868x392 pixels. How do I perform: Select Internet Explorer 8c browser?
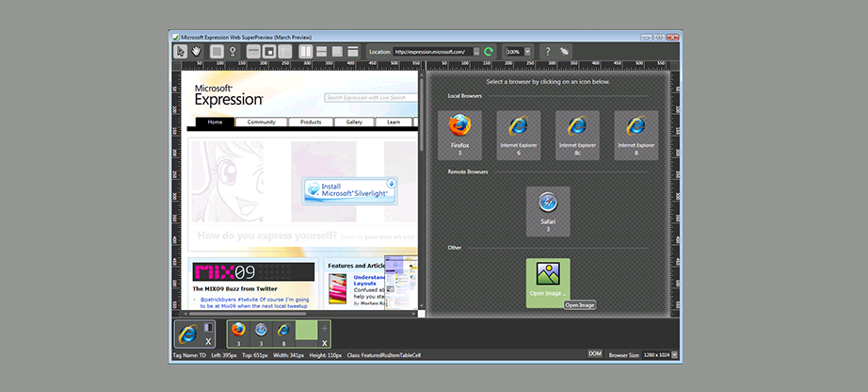click(577, 136)
